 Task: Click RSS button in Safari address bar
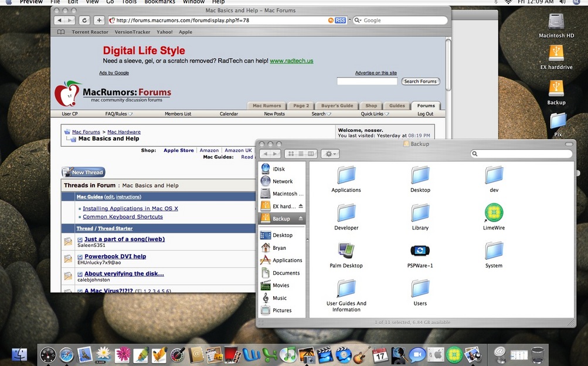click(340, 21)
